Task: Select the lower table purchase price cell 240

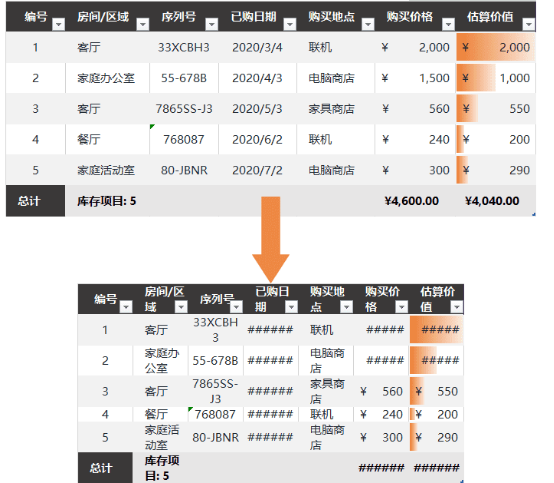Action: (x=381, y=414)
